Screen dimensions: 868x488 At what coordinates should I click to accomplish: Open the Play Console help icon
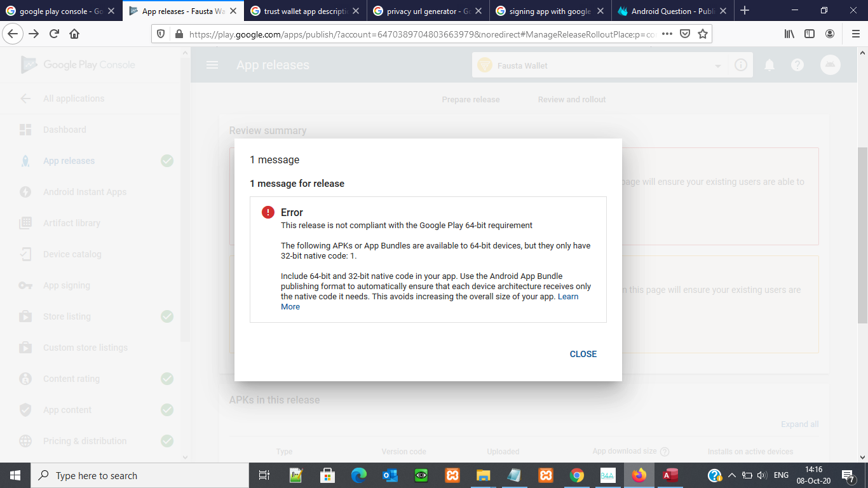pyautogui.click(x=797, y=65)
